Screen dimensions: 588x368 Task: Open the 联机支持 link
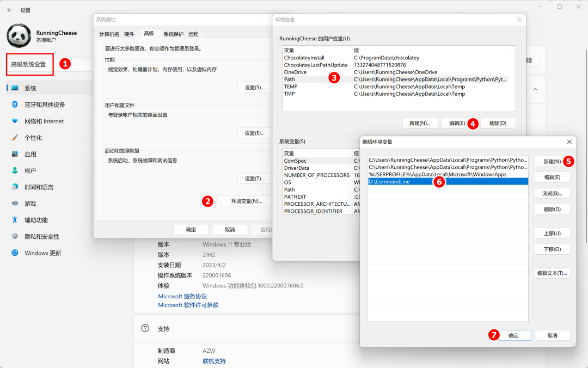tap(214, 361)
